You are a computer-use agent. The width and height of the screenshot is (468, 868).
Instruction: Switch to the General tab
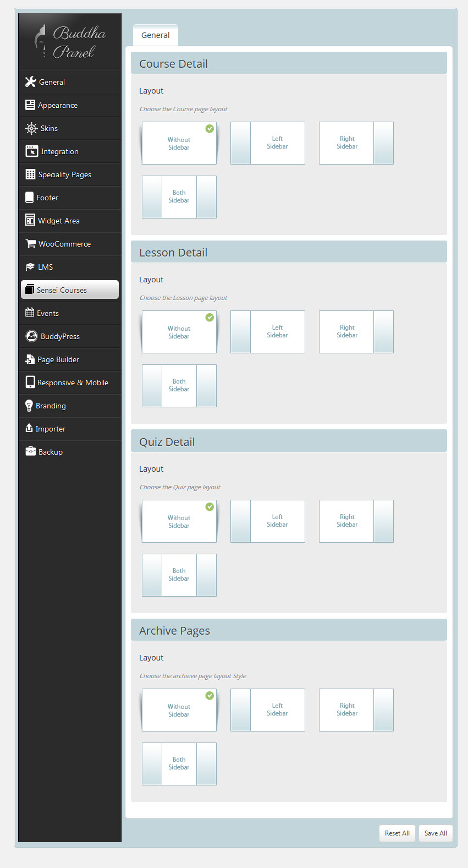point(156,35)
